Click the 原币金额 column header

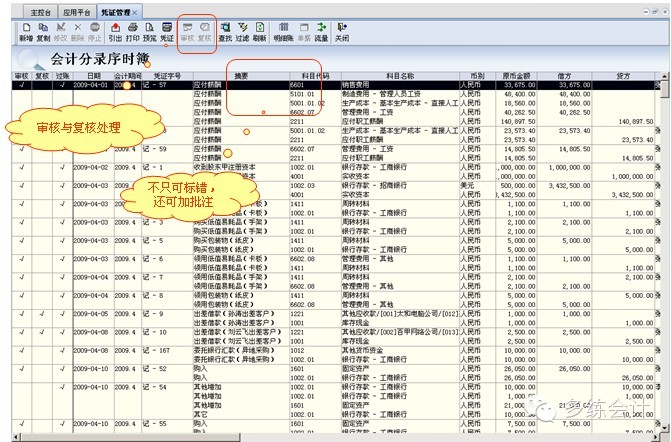coord(516,76)
